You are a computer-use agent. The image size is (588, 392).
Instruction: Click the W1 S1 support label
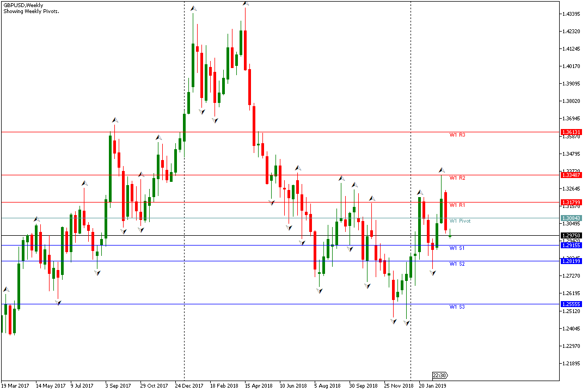tap(457, 248)
